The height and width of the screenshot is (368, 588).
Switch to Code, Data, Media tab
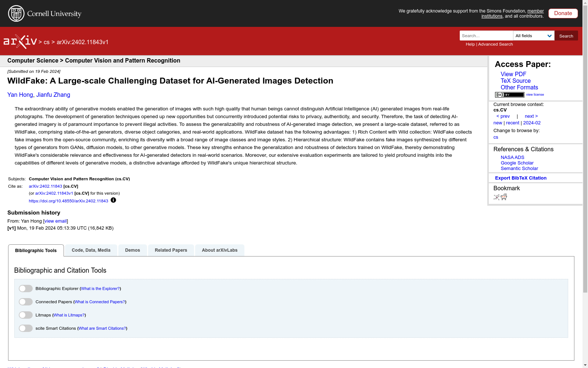91,250
